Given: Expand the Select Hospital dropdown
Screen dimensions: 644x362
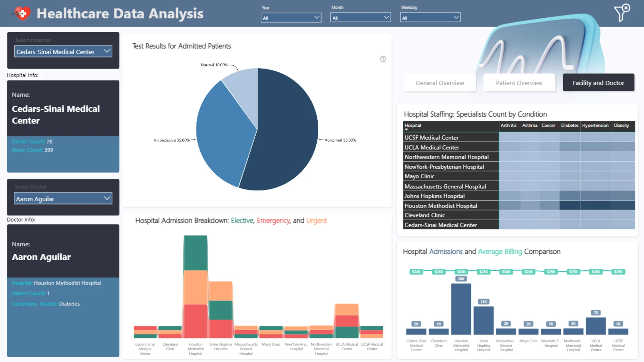Looking at the screenshot, I should coord(63,52).
